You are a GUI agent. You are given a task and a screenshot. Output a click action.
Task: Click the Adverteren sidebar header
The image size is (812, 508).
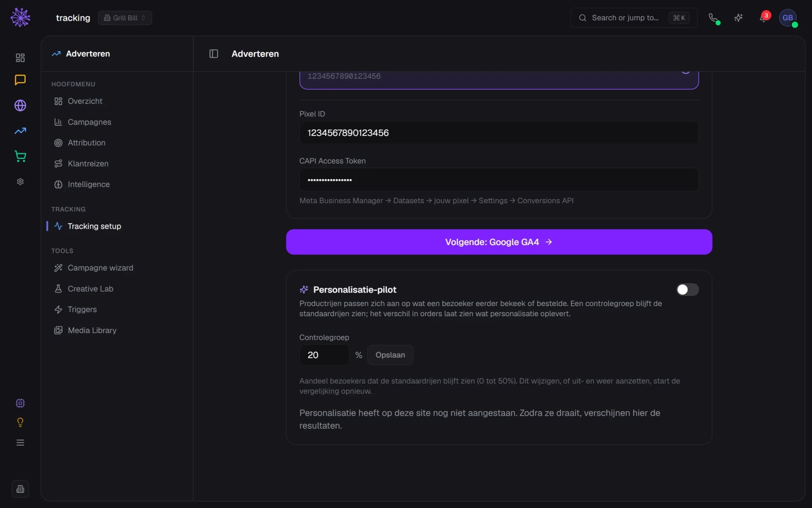point(81,54)
